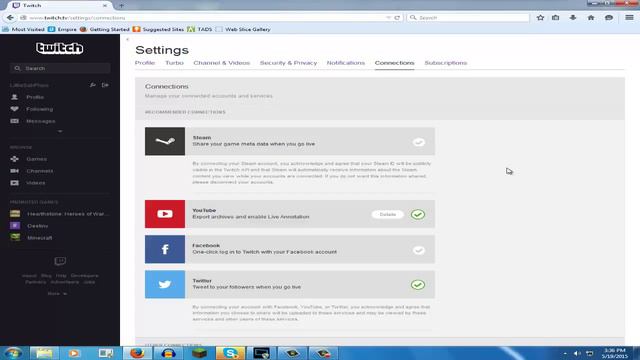This screenshot has width=640, height=360.
Task: Click the Games controller icon
Action: [x=15, y=159]
